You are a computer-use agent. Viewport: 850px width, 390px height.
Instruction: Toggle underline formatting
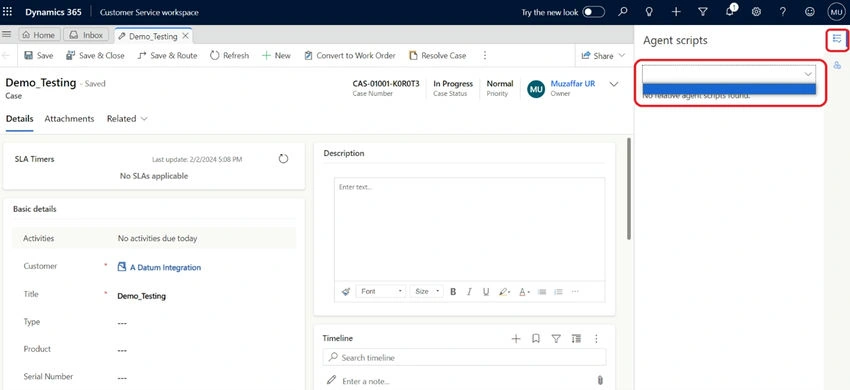486,292
